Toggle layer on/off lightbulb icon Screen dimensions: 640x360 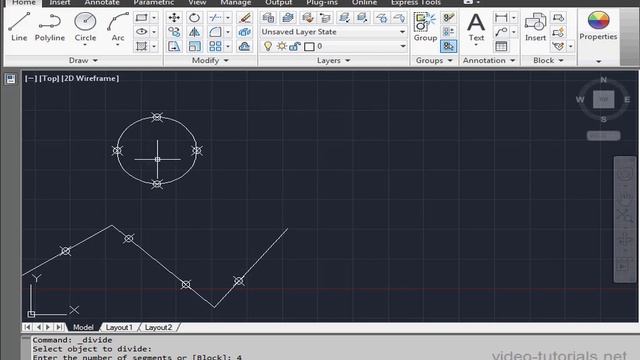click(x=268, y=46)
